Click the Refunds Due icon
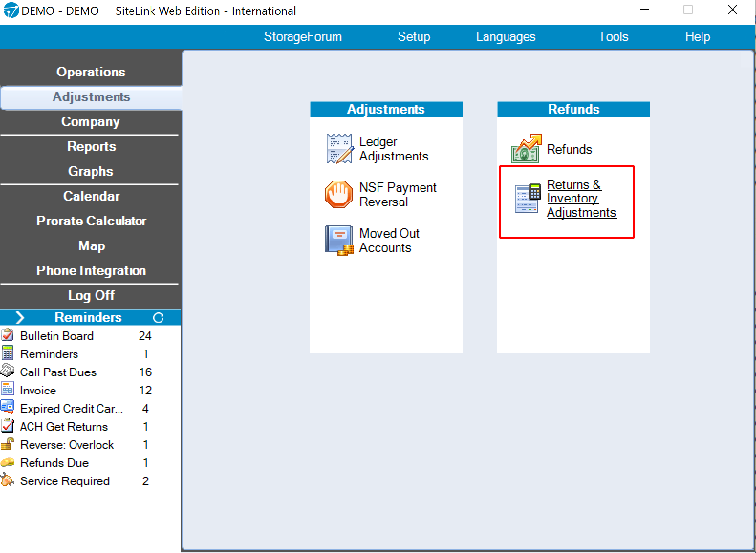The height and width of the screenshot is (553, 756). click(x=8, y=462)
